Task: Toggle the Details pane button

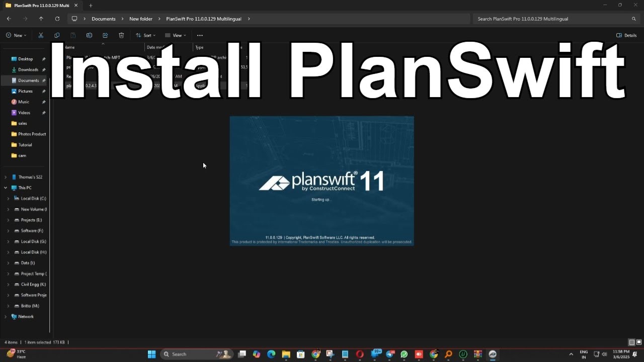Action: [x=626, y=35]
